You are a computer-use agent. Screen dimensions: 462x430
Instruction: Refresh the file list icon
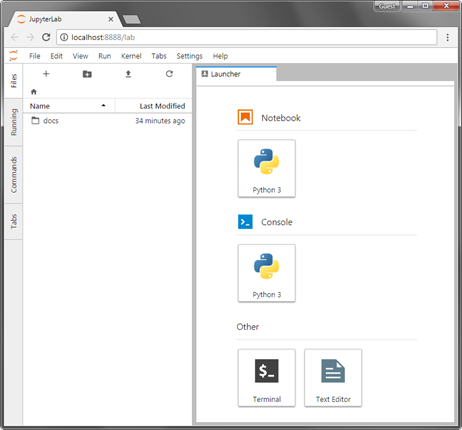coord(169,74)
